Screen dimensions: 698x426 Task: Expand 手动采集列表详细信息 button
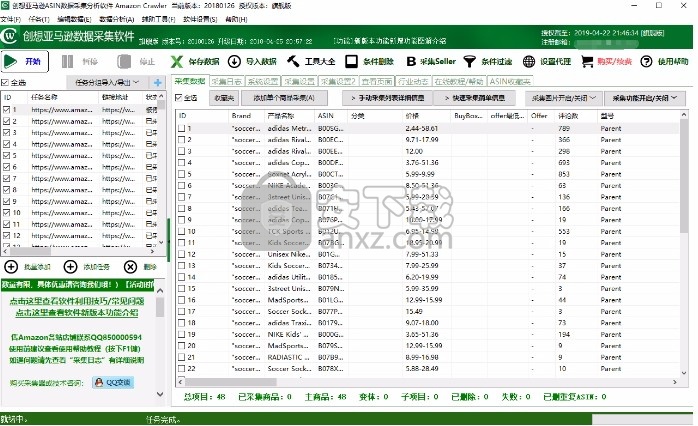click(387, 98)
